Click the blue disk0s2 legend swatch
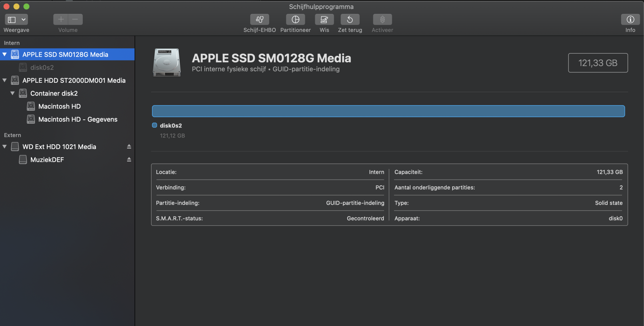The image size is (644, 326). coord(155,126)
